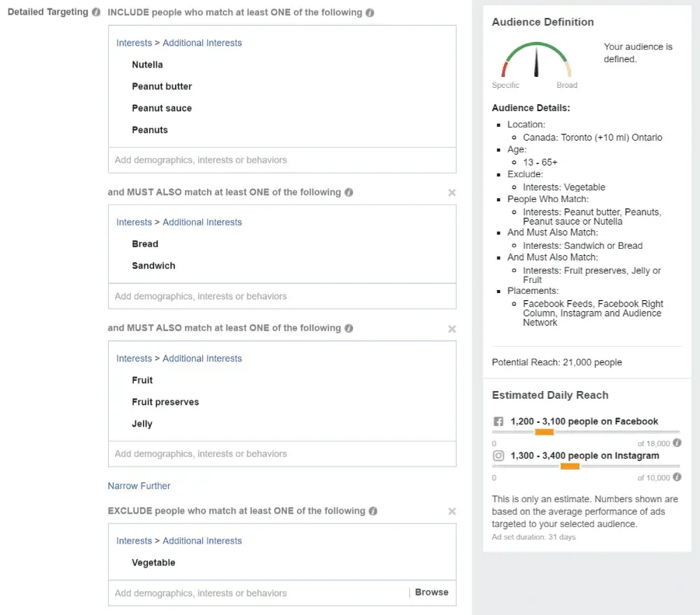Screen dimensions: 700x615
Task: Click the info icon next to INCLUDE heading
Action: pos(370,12)
